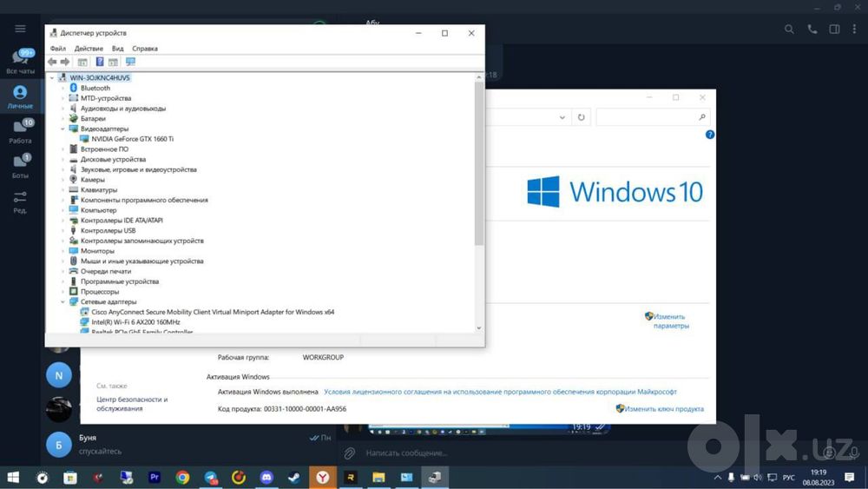Select the Личные chat folder
The height and width of the screenshot is (489, 868).
point(20,96)
